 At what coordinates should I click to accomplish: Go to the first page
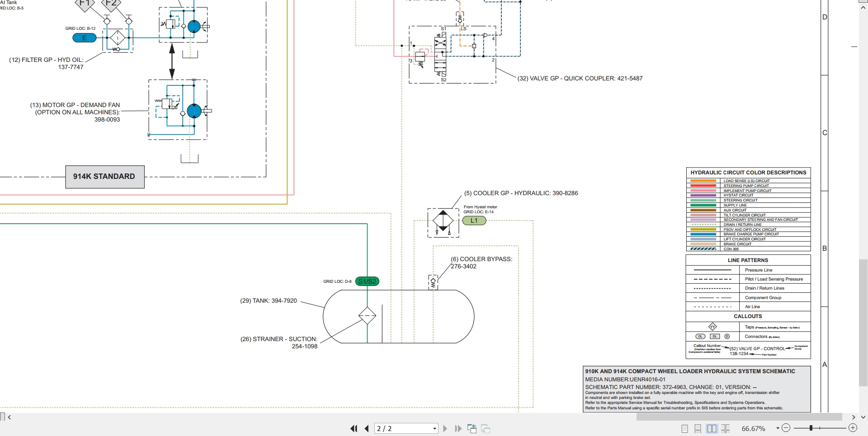point(354,428)
